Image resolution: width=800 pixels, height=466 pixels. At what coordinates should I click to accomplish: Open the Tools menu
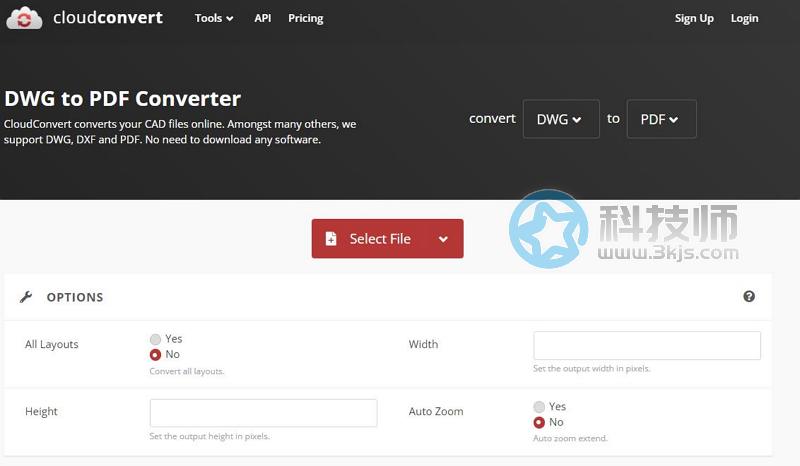coord(214,18)
